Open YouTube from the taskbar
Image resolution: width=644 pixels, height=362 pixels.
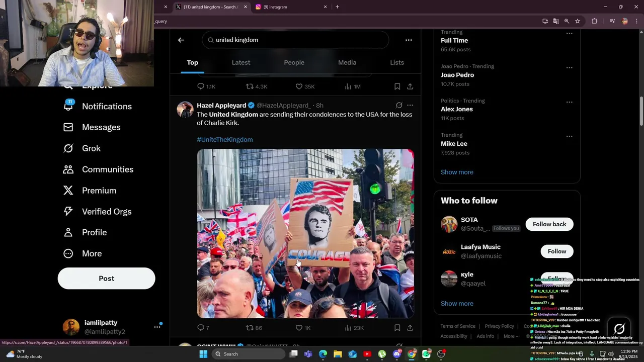point(367,354)
